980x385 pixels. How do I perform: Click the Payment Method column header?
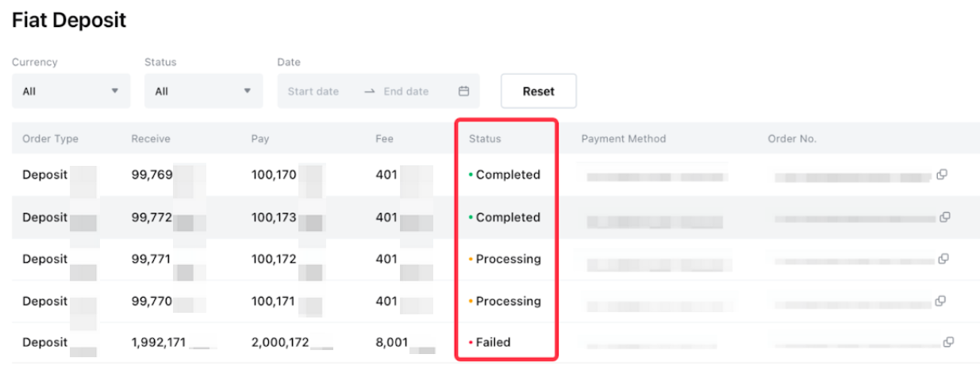point(624,139)
